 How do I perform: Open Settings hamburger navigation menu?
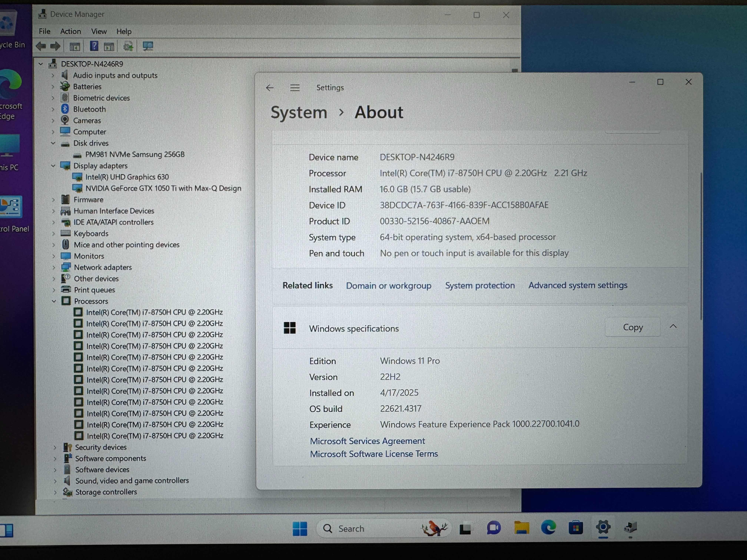(295, 88)
